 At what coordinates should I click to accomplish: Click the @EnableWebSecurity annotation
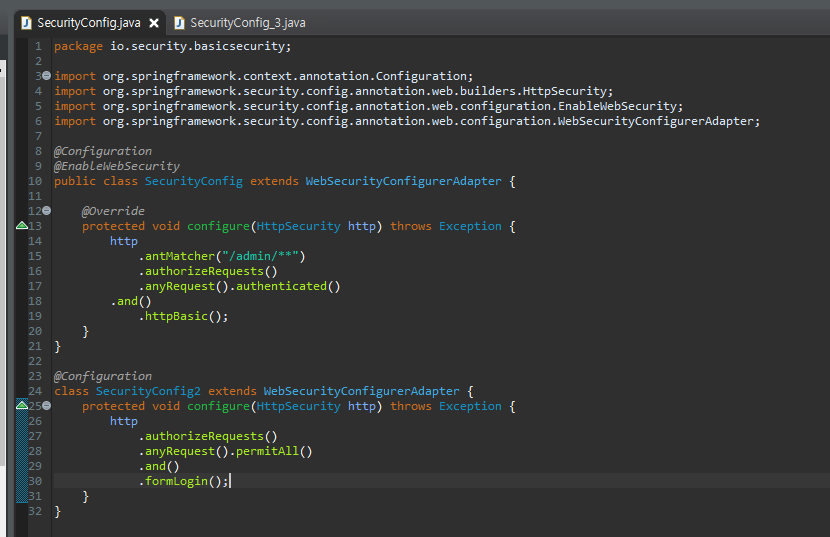click(x=117, y=166)
